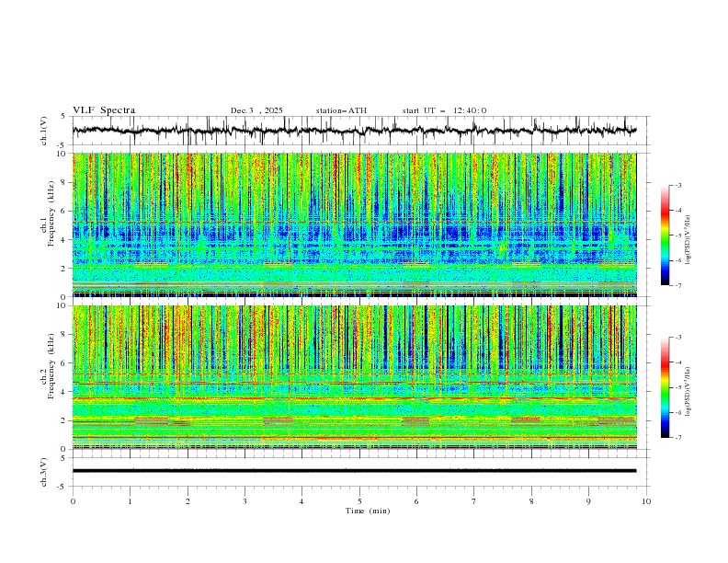Click the "7" tick on the Time axis
The width and height of the screenshot is (728, 563).
474,501
